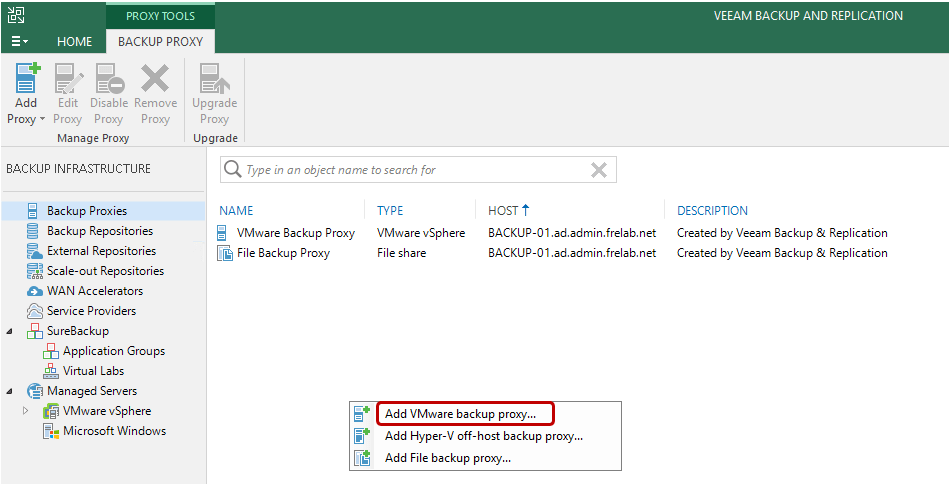The height and width of the screenshot is (488, 951).
Task: Click the Disable Proxy ribbon icon
Action: [110, 78]
